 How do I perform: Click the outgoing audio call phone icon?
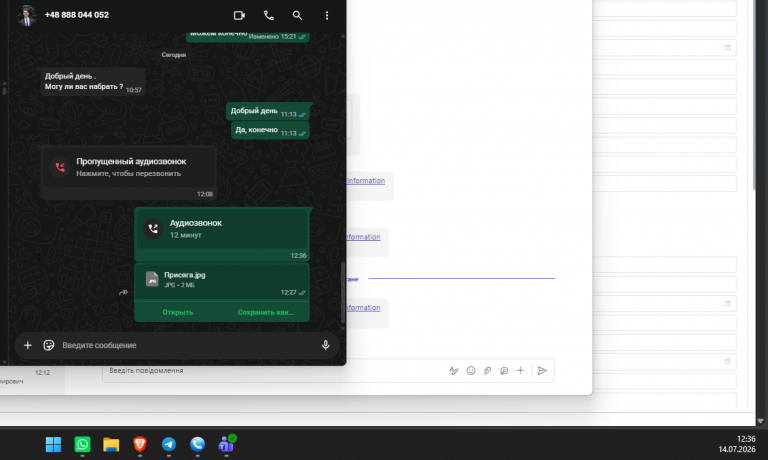pos(153,228)
